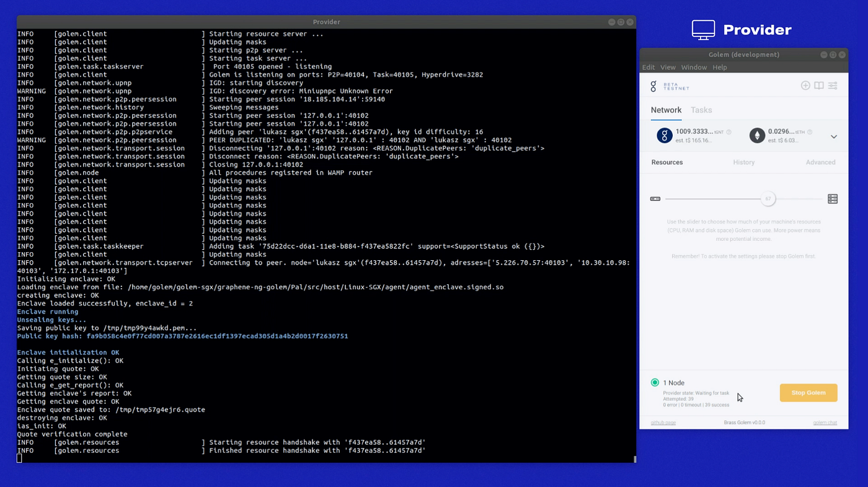Click the 'Starting p2p server ...' log line
Image resolution: width=868 pixels, height=487 pixels.
click(160, 50)
